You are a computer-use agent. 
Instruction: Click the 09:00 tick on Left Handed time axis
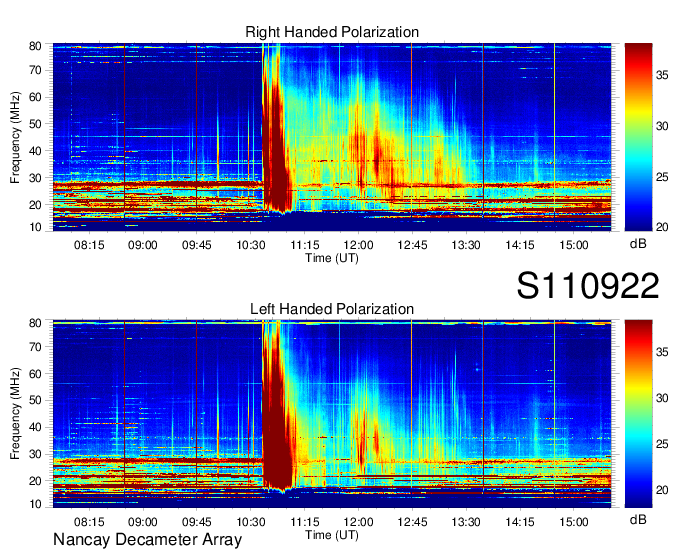click(143, 522)
